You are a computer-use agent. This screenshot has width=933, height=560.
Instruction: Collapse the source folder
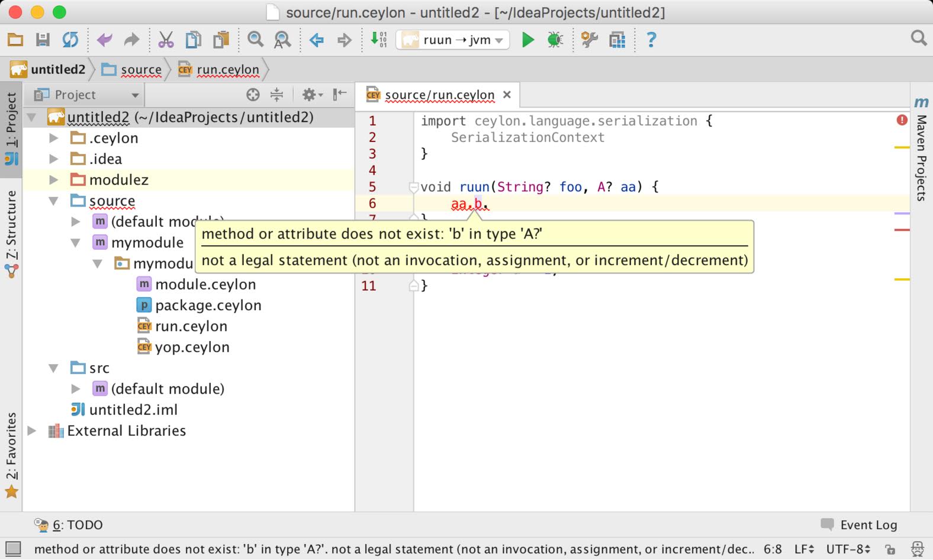54,201
